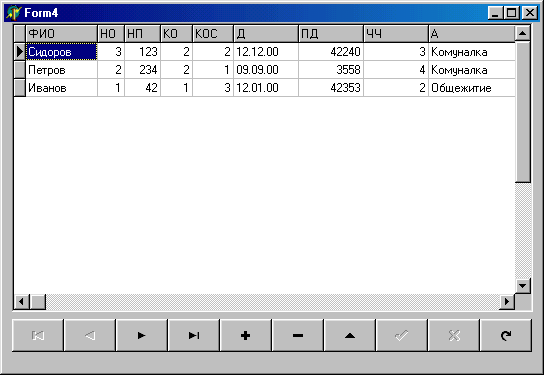This screenshot has width=544, height=375.
Task: Select the Общежитие cell in Иванов row
Action: point(472,88)
